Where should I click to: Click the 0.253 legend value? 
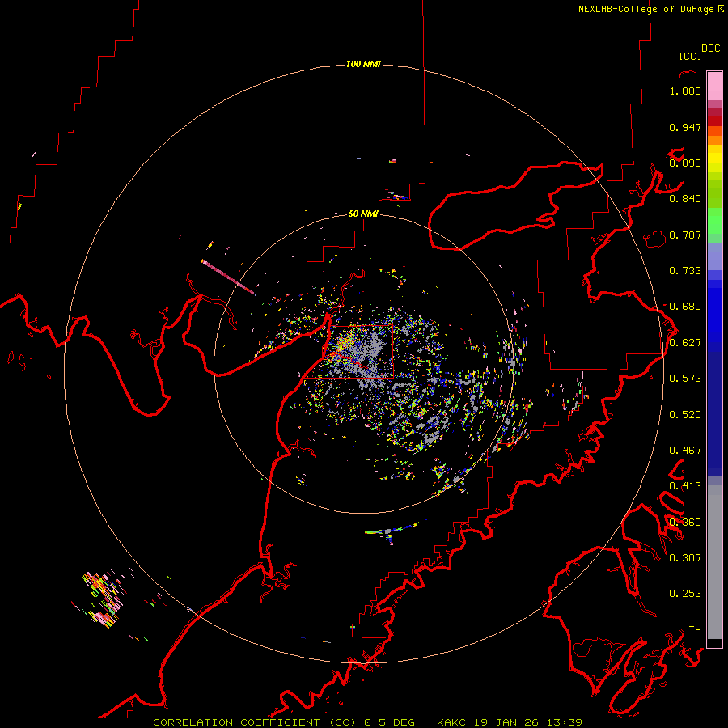coord(685,594)
